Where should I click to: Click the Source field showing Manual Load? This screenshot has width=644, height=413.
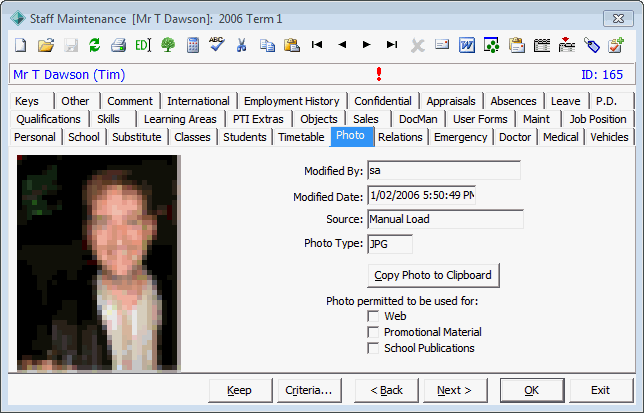446,219
